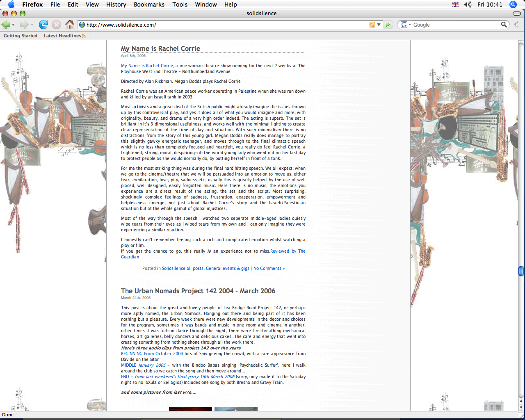Click the volume speaker icon
The width and height of the screenshot is (525, 420).
468,5
